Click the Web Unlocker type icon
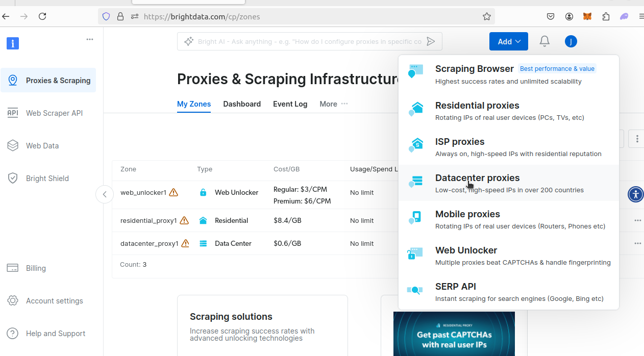Viewport: 644px width, 356px height. (x=203, y=192)
